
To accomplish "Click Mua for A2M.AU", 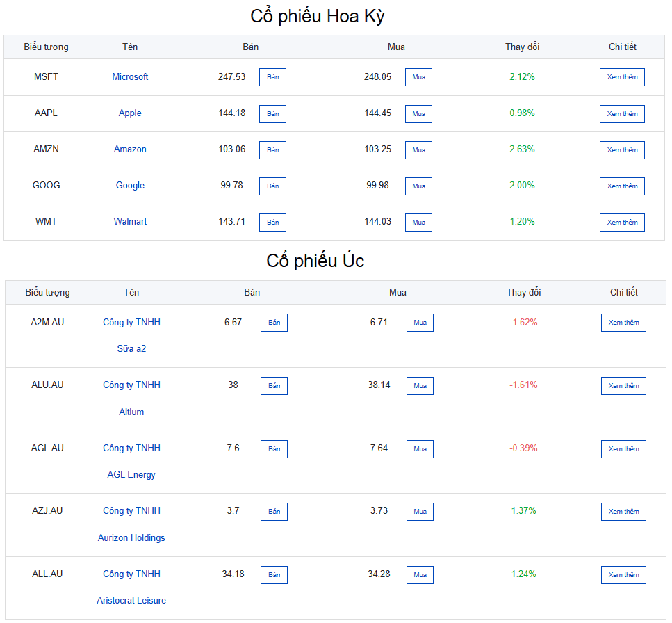I will point(420,323).
